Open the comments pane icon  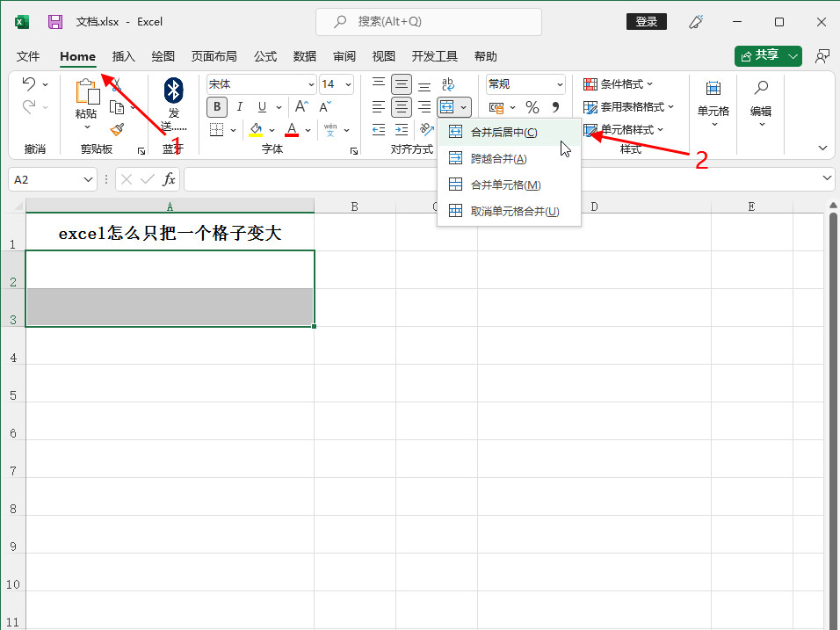click(x=822, y=56)
